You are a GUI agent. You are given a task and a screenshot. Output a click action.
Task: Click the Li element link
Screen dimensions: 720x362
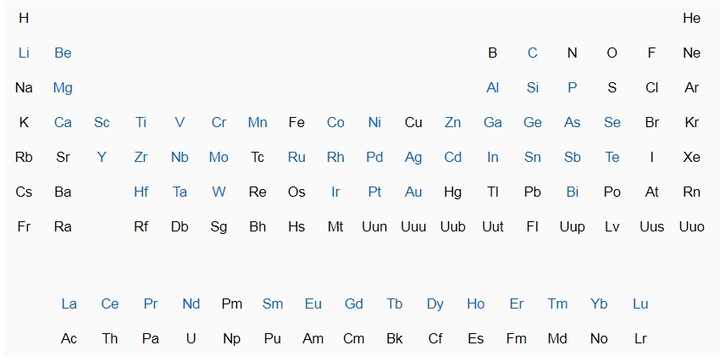click(23, 53)
